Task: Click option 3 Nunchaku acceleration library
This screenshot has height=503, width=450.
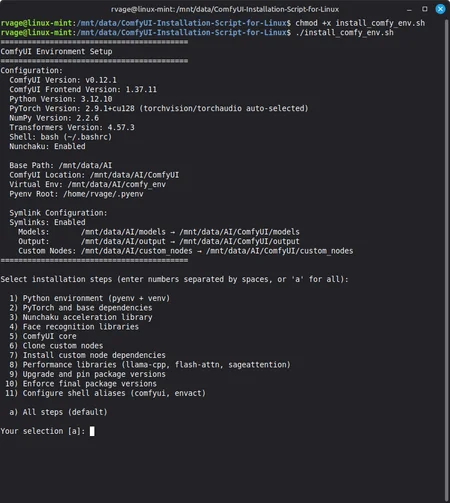Action: 81,317
